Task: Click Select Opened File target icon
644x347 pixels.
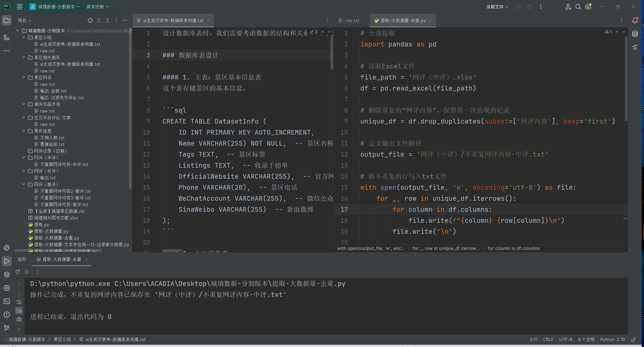Action: coord(90,20)
